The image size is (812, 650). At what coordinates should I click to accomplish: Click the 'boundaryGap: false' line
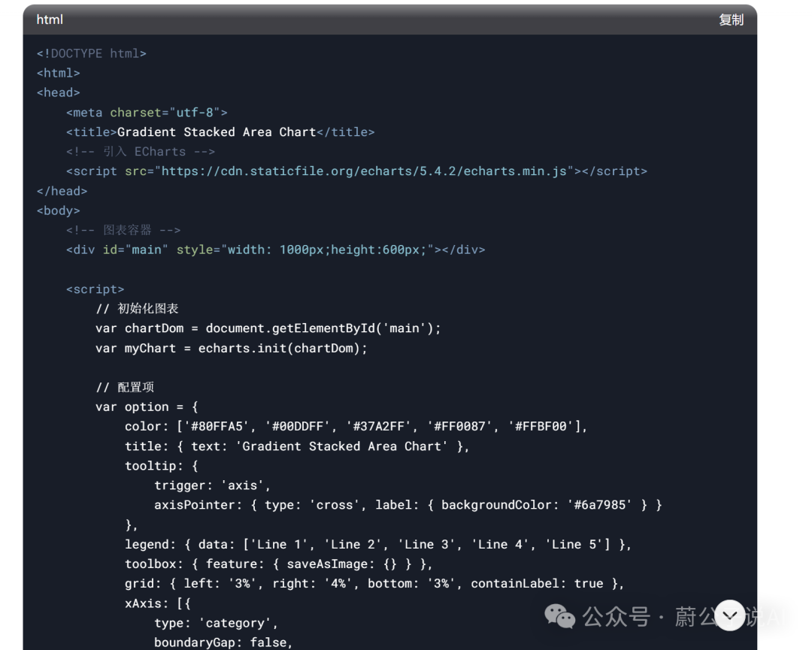(223, 642)
